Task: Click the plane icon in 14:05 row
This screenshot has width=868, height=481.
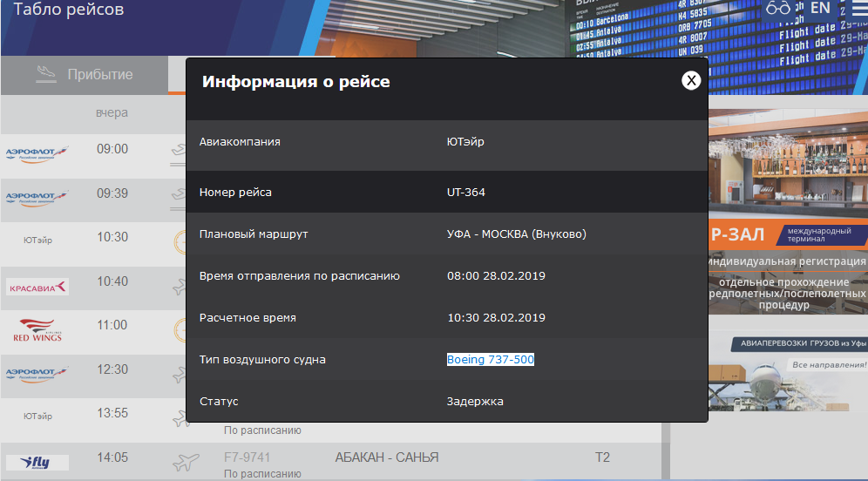Action: pyautogui.click(x=186, y=462)
